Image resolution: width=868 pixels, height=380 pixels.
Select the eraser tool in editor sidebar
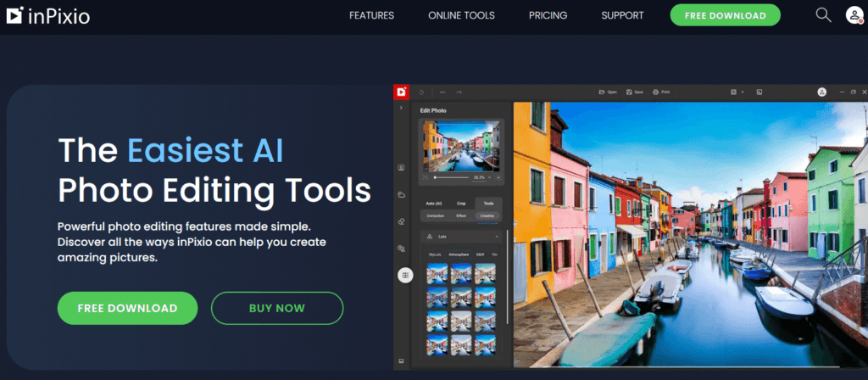pyautogui.click(x=402, y=221)
